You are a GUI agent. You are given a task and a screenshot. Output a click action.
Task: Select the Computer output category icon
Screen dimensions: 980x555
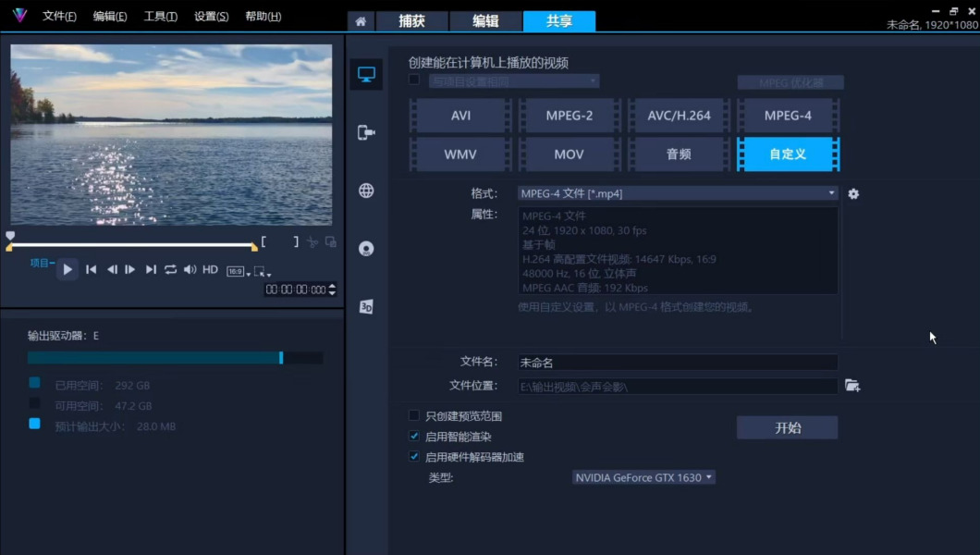366,75
